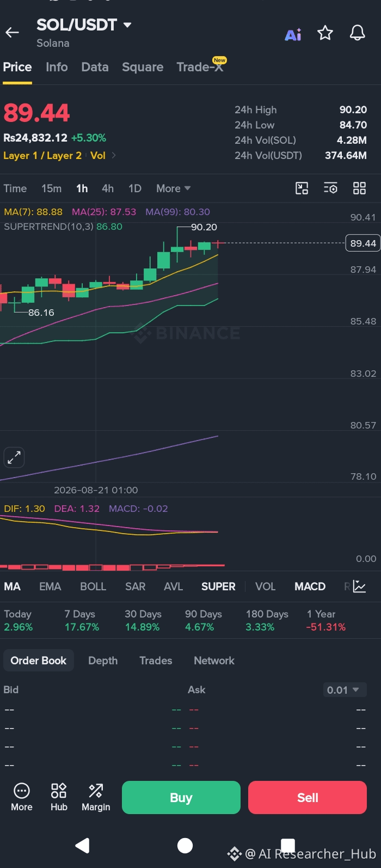Viewport: 381px width, 868px height.
Task: Tap the Android recent apps button
Action: [287, 845]
